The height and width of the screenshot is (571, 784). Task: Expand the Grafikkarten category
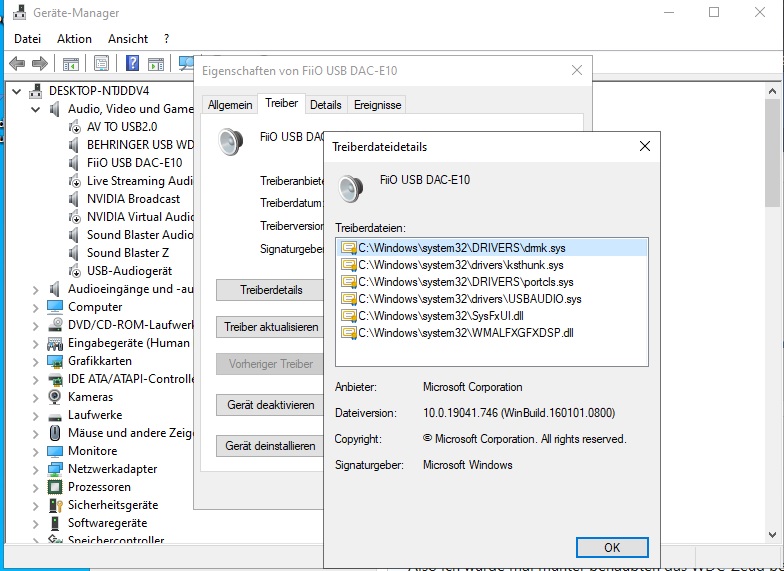(36, 362)
